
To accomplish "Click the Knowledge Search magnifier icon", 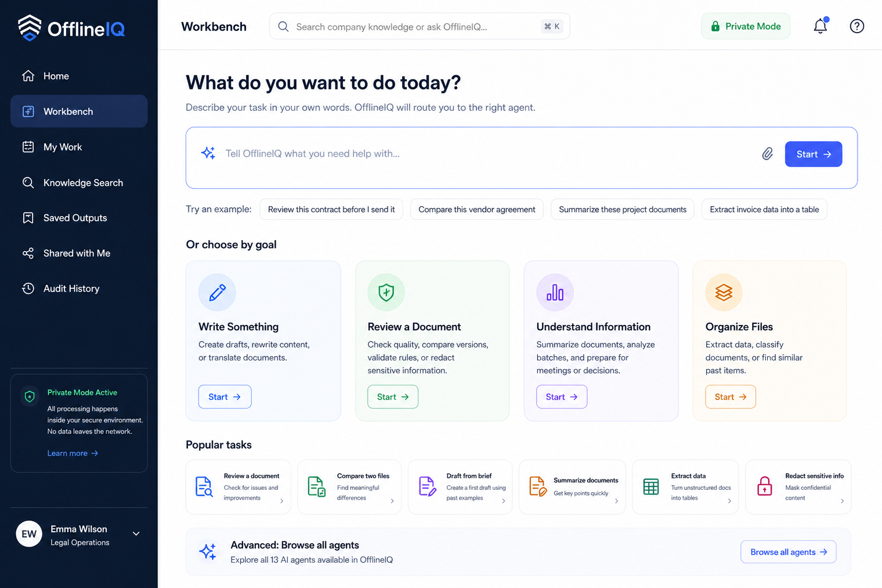I will tap(28, 183).
